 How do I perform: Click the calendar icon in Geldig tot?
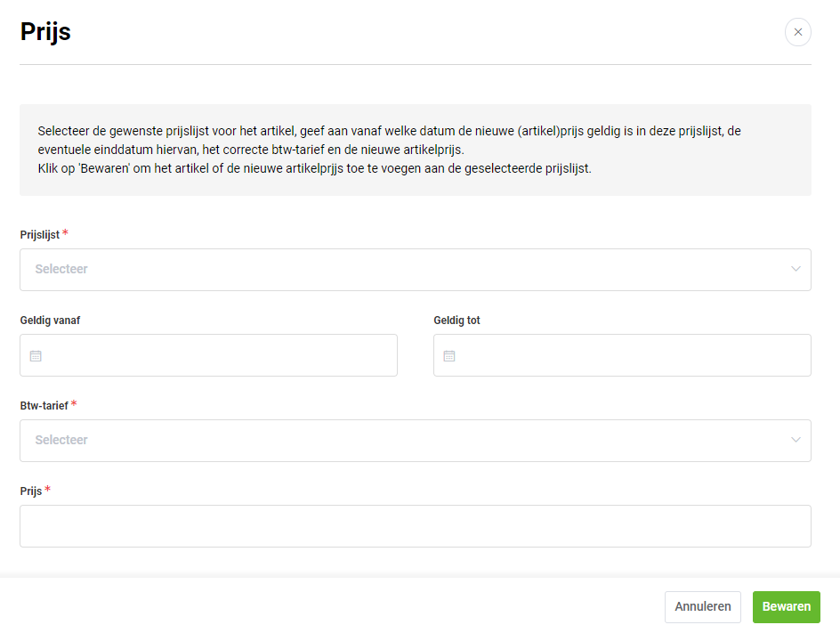coord(449,356)
